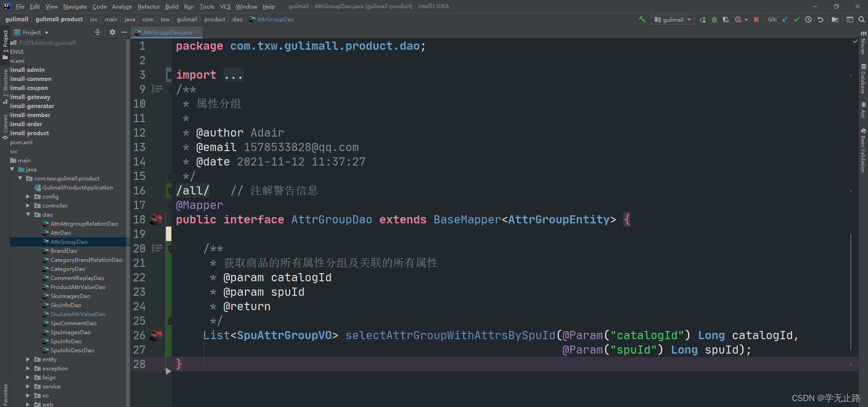Screen dimensions: 868x407
Task: Open Run Anything terminal icon
Action: (850, 19)
